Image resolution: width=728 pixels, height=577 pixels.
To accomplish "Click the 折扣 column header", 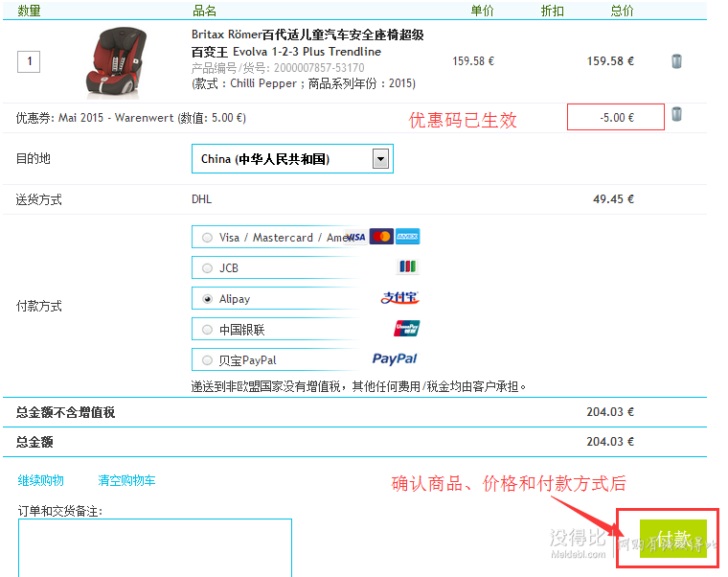I will [552, 11].
